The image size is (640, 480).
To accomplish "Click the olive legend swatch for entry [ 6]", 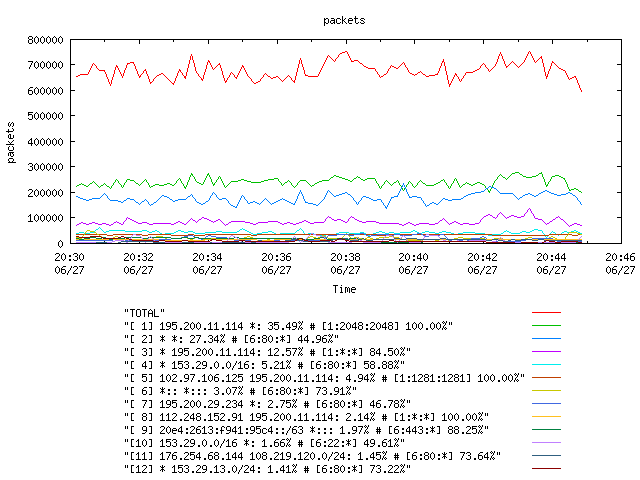I will (x=547, y=391).
